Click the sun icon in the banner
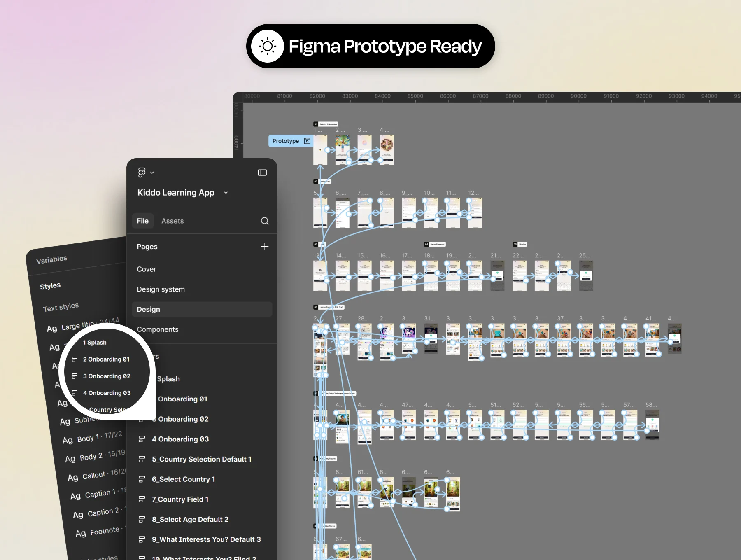Screen dimensions: 741x560 [268, 46]
